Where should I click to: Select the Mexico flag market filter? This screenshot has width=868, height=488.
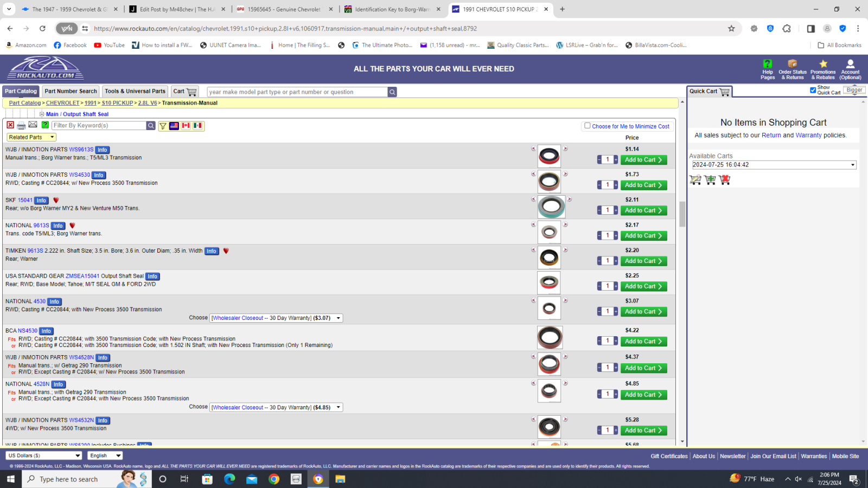pyautogui.click(x=197, y=126)
